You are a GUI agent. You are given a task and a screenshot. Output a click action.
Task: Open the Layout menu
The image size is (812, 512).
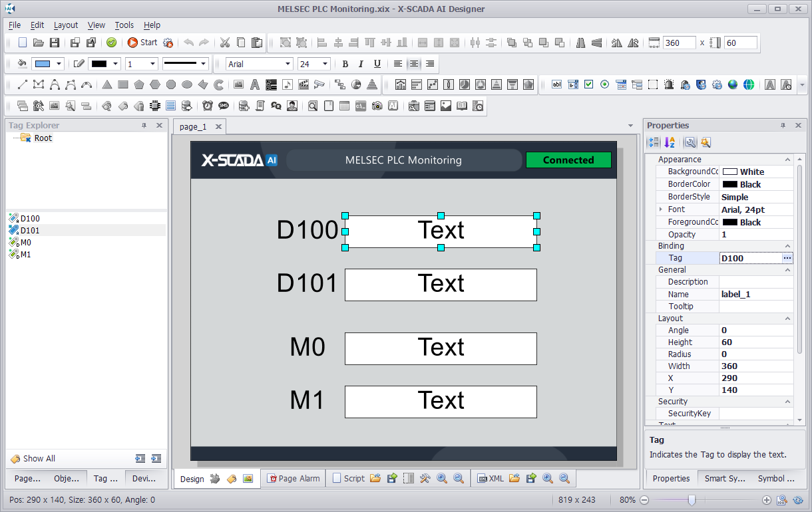66,25
